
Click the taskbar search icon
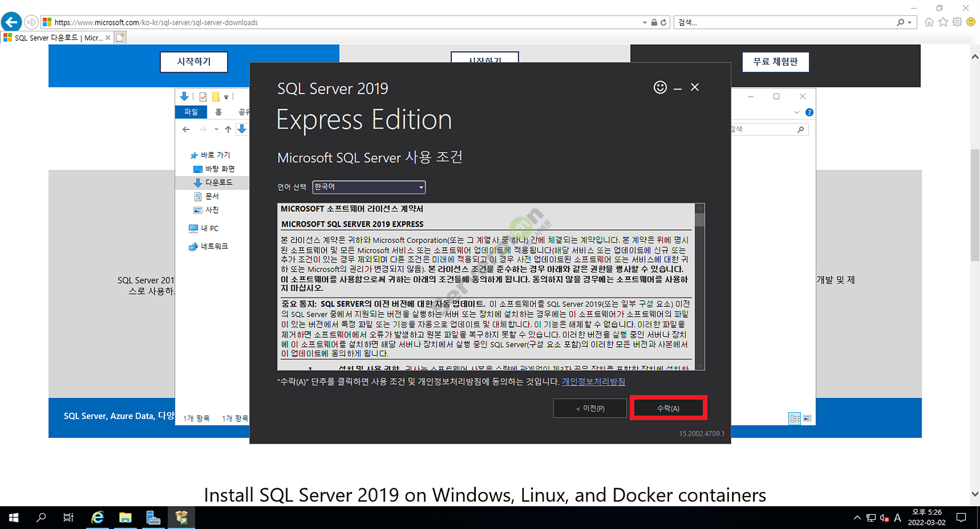[x=41, y=518]
